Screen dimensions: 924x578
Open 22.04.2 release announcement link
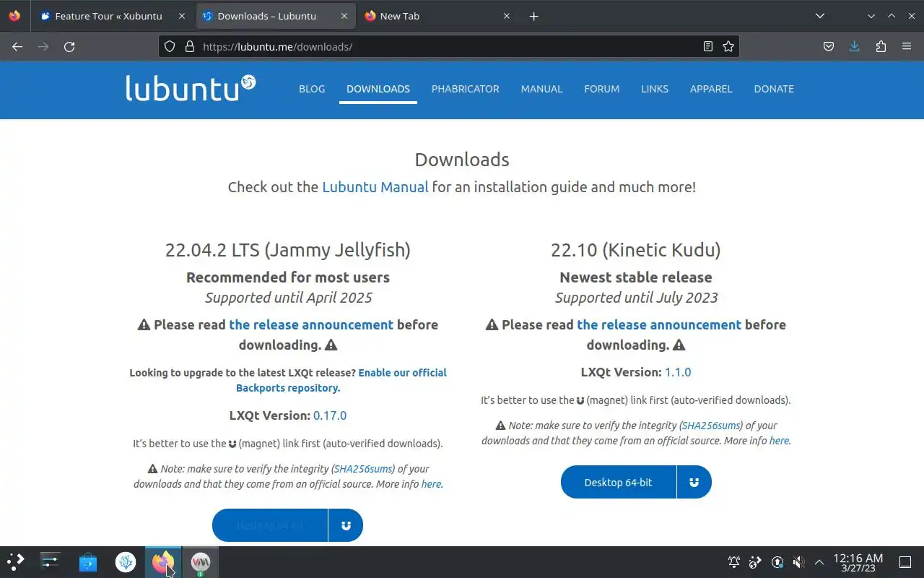[311, 324]
